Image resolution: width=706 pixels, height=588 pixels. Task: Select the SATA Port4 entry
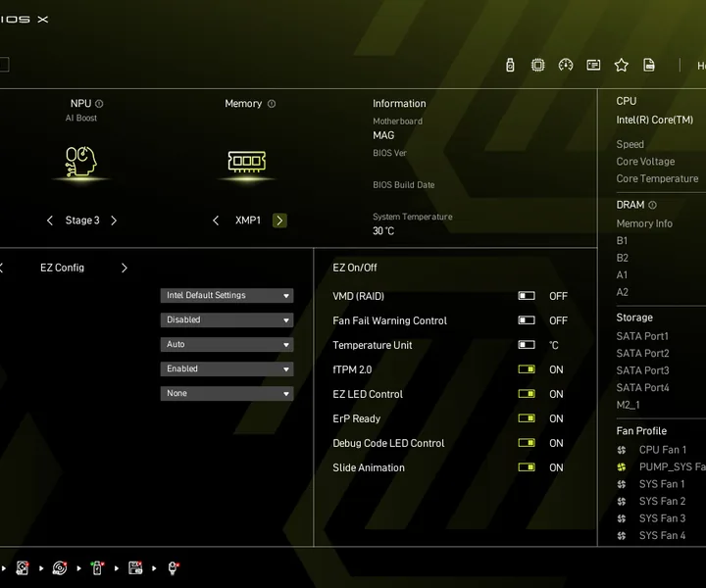coord(642,387)
